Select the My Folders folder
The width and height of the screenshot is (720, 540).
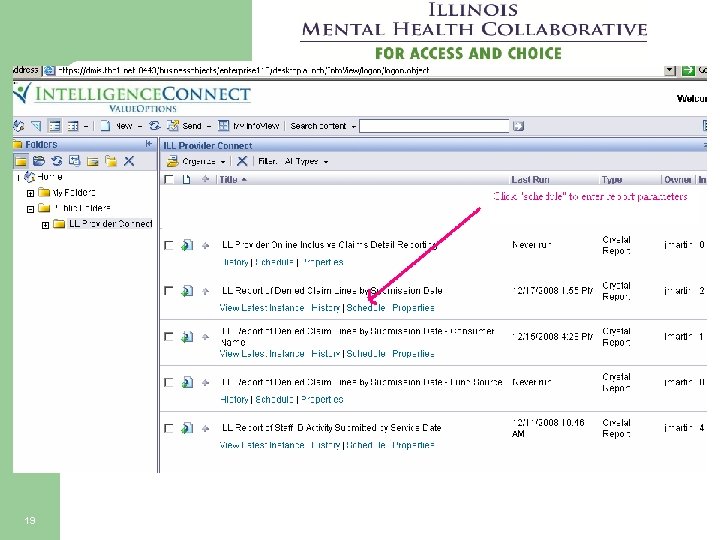coord(73,192)
